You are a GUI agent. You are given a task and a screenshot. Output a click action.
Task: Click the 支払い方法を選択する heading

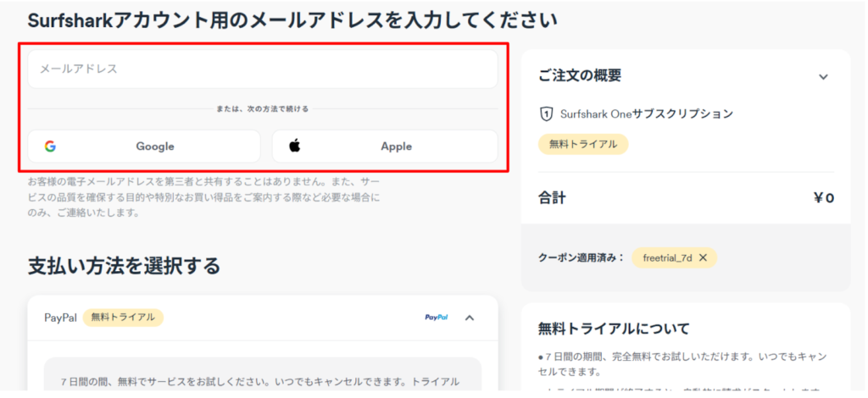[x=124, y=266]
